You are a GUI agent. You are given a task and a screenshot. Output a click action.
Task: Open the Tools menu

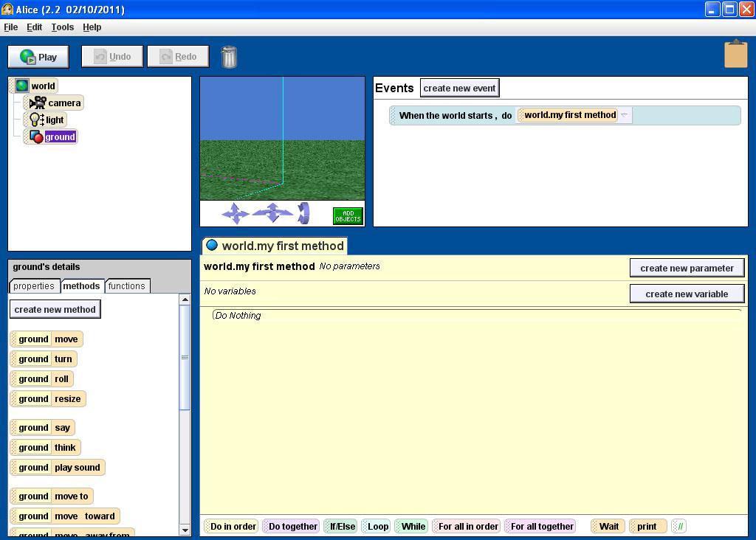pyautogui.click(x=63, y=27)
